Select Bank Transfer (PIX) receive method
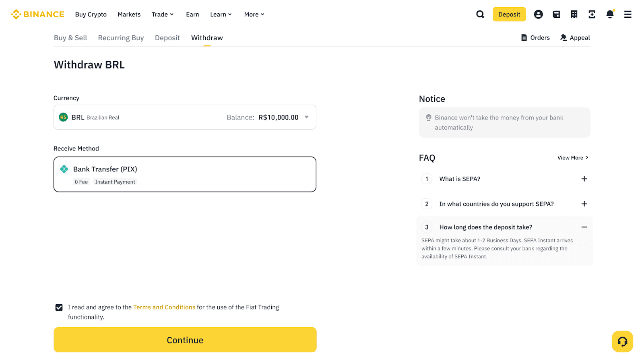 point(185,174)
